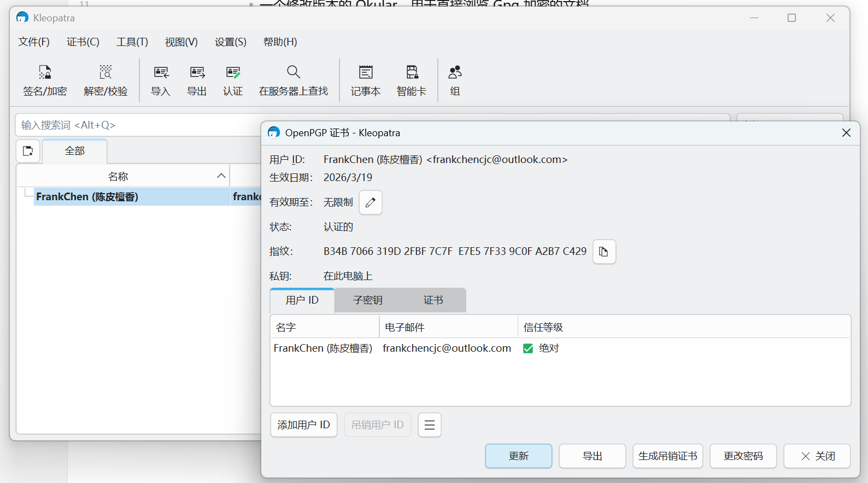Click the 电子邮件 column header
Screen dimensions: 868x483
[448, 327]
